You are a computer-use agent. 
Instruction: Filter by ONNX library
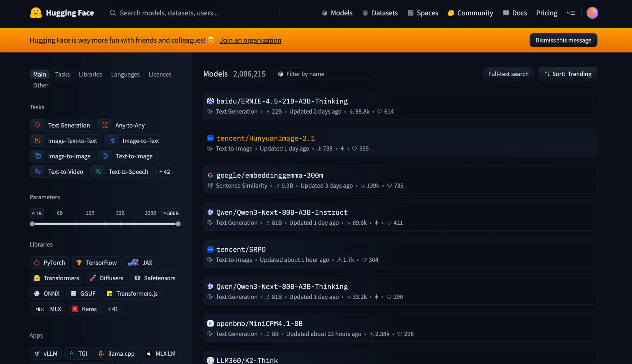click(47, 294)
